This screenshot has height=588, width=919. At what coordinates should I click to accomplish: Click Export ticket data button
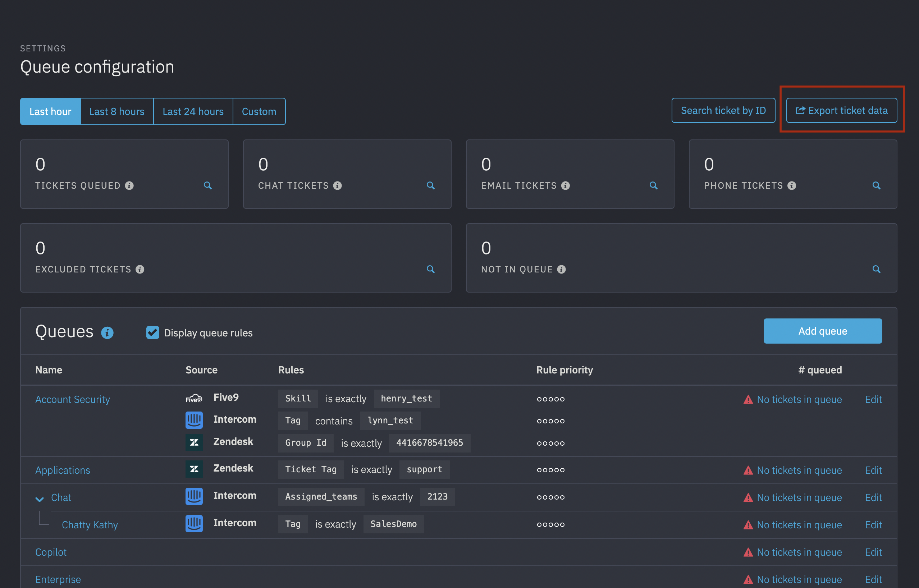tap(841, 110)
